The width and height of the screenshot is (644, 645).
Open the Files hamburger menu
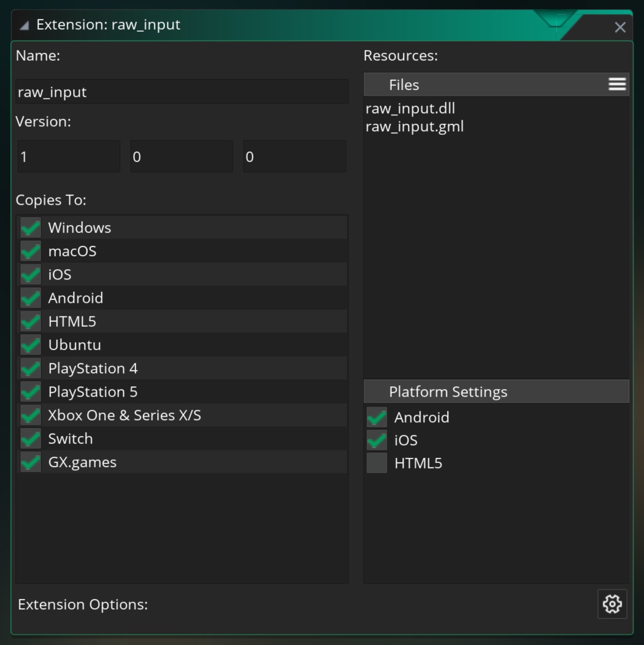click(x=617, y=85)
